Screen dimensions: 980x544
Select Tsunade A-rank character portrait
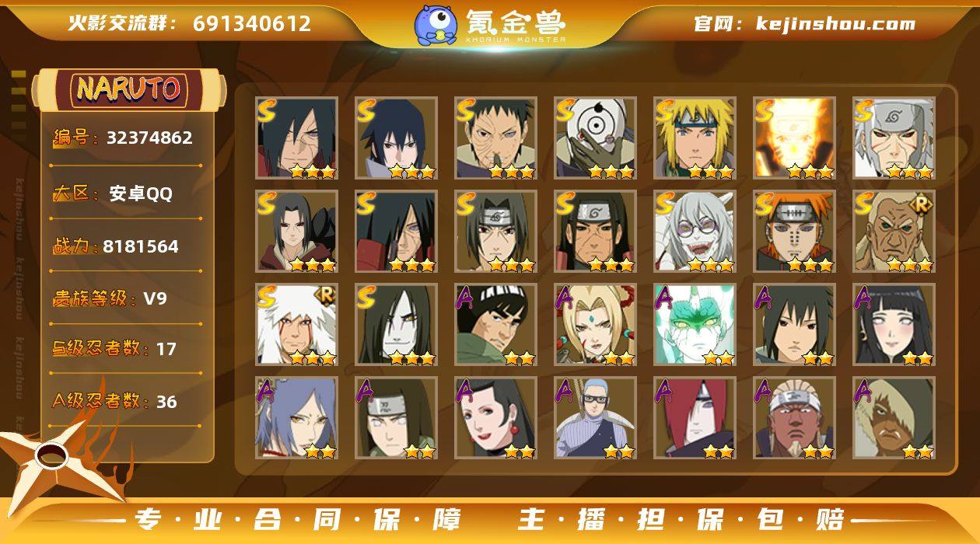595,325
